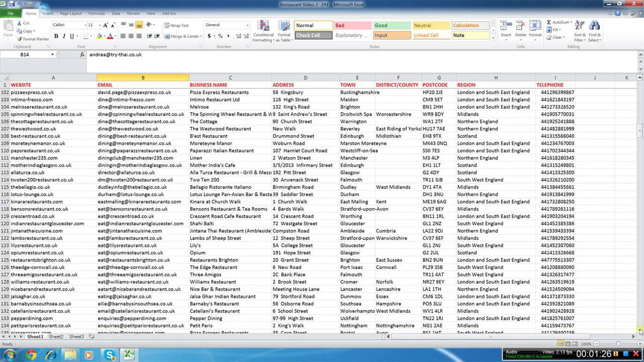Click the Increase Indent icon
This screenshot has width=644, height=362.
(157, 36)
